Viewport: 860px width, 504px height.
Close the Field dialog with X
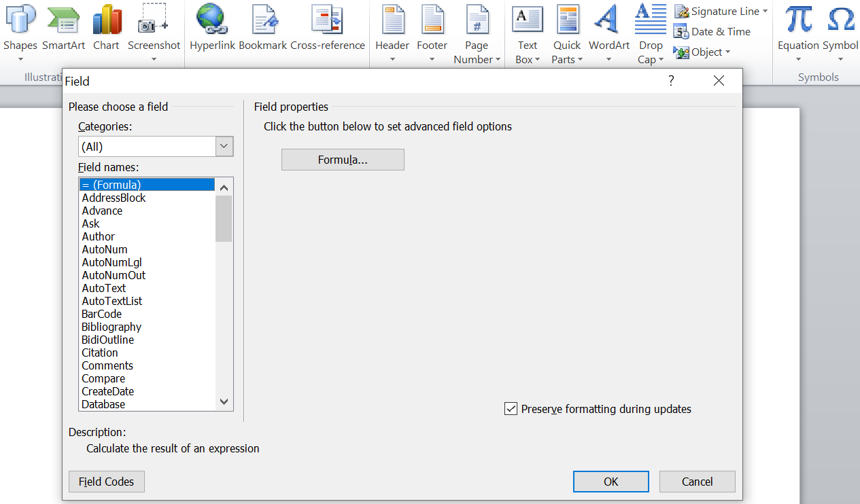click(719, 81)
